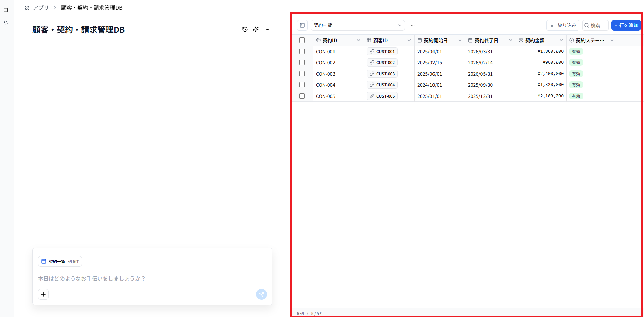Viewport: 644px width, 317px height.
Task: Click 顧客・契約・請求管理DB breadcrumb item
Action: pyautogui.click(x=92, y=8)
